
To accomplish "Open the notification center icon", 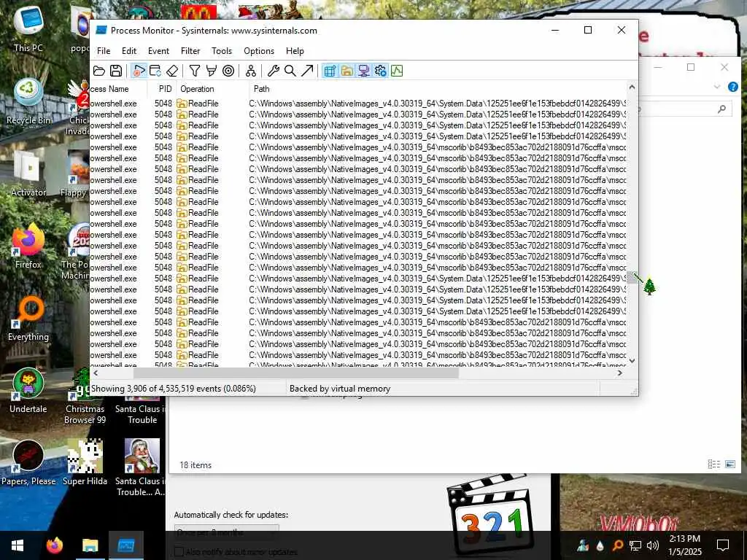I will pyautogui.click(x=723, y=545).
